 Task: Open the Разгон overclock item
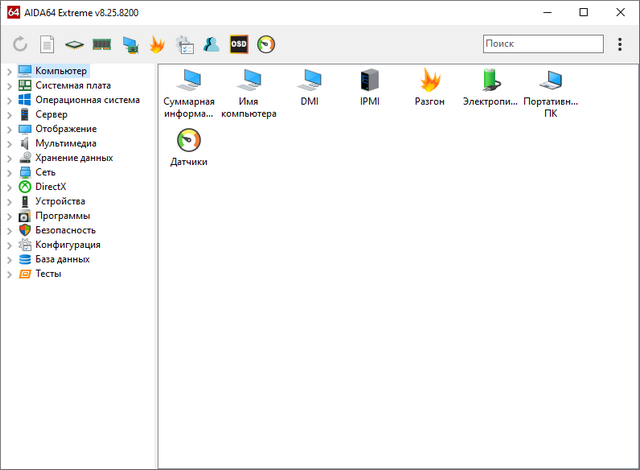tap(430, 88)
